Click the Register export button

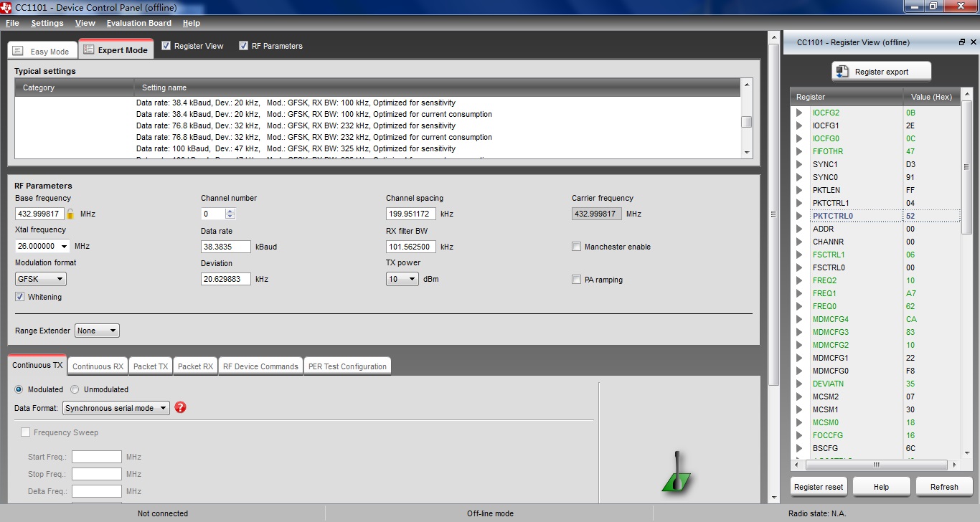pos(882,72)
